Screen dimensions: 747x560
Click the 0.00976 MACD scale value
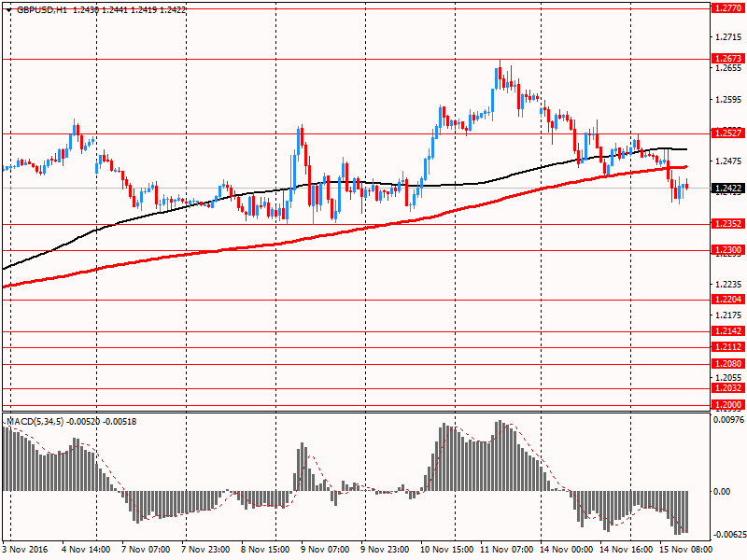[728, 420]
